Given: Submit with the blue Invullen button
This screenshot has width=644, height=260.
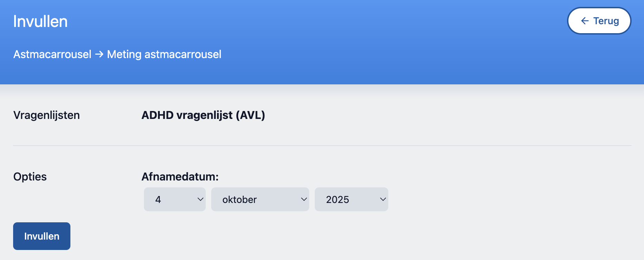Looking at the screenshot, I should (x=42, y=236).
